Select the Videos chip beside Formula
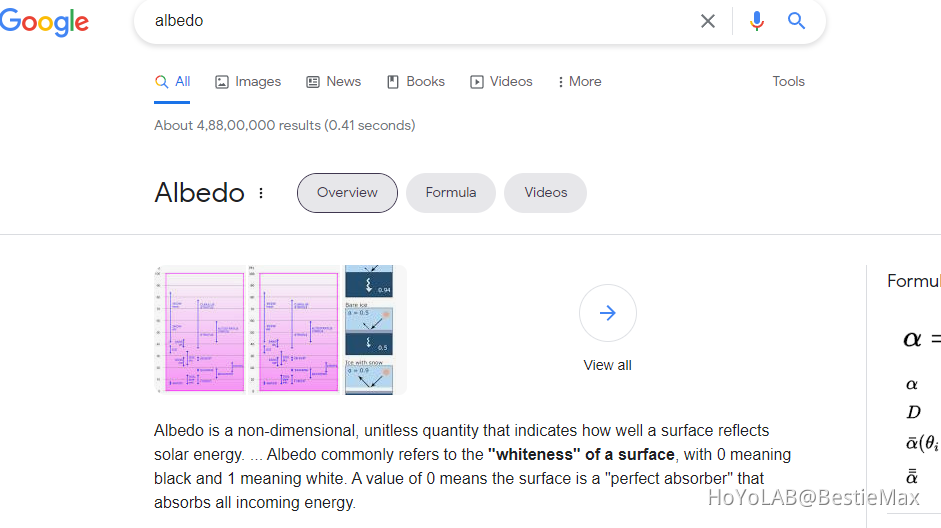Image resolution: width=941 pixels, height=528 pixels. (x=545, y=193)
